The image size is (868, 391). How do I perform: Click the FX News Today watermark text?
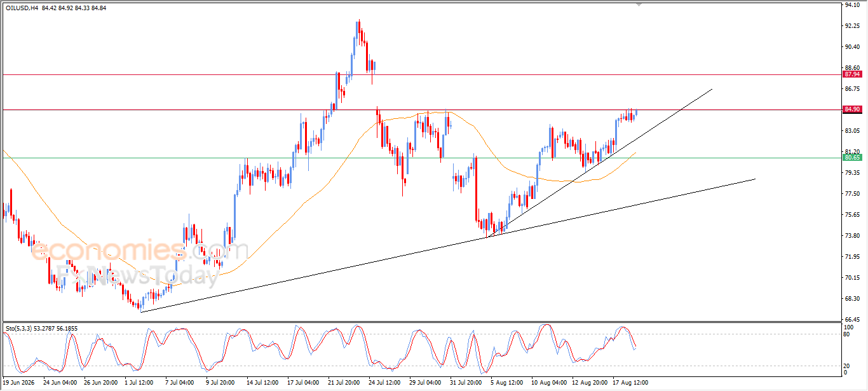[138, 275]
